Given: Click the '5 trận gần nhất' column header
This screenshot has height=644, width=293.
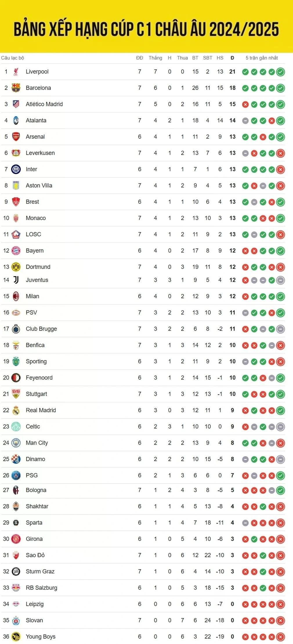Looking at the screenshot, I should 262,58.
